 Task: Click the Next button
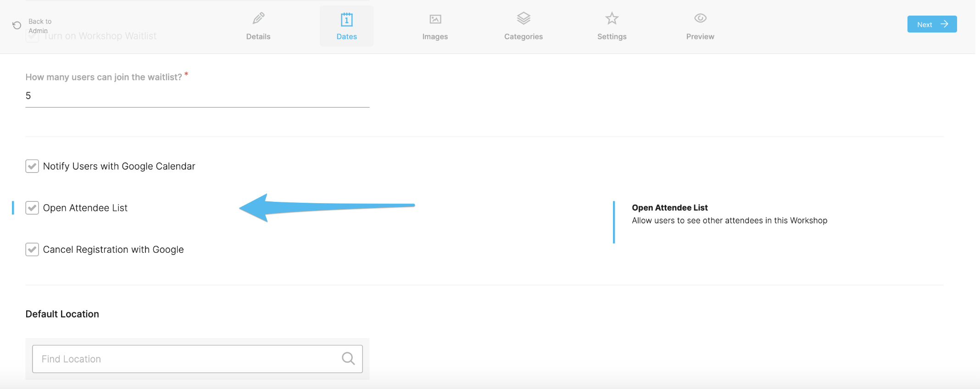point(932,24)
